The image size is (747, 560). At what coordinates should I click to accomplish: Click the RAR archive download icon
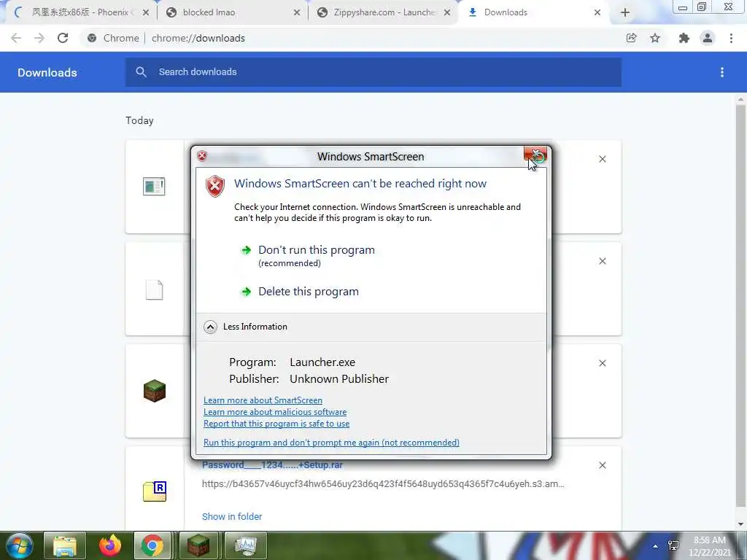[155, 491]
